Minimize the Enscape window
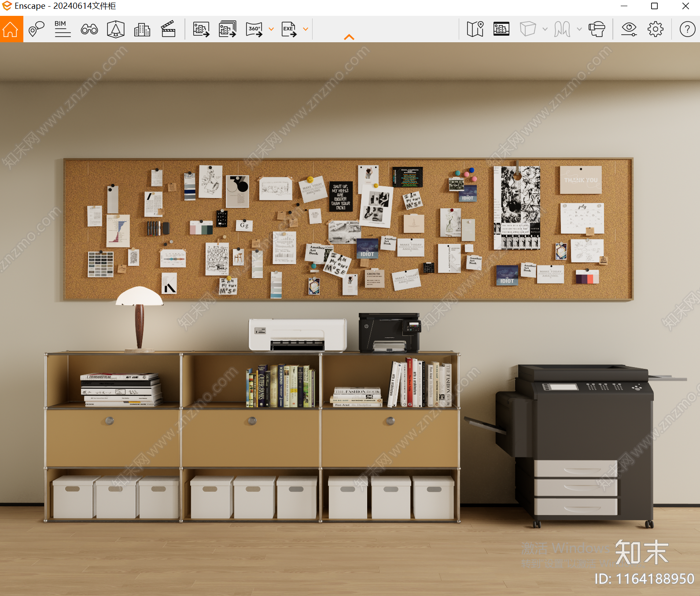700x596 pixels. tap(624, 6)
